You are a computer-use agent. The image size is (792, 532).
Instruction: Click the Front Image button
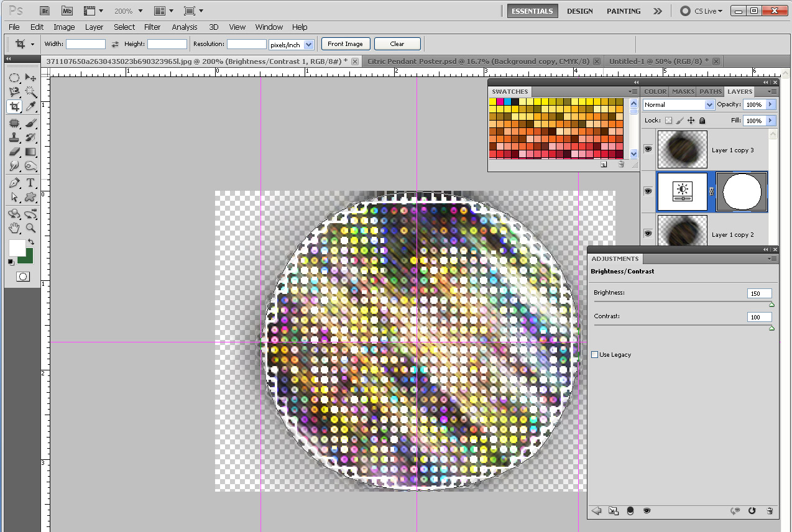click(345, 44)
